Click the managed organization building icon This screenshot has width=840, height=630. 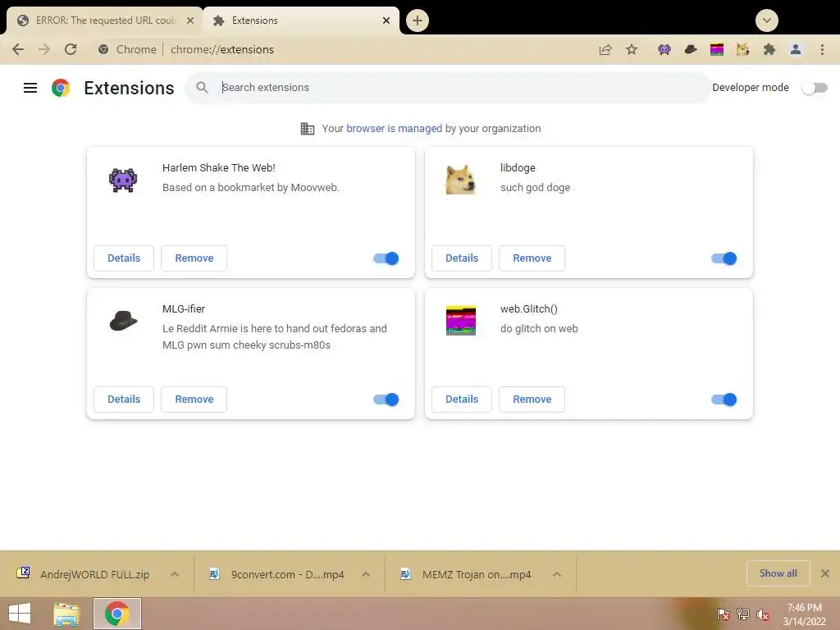pyautogui.click(x=308, y=129)
